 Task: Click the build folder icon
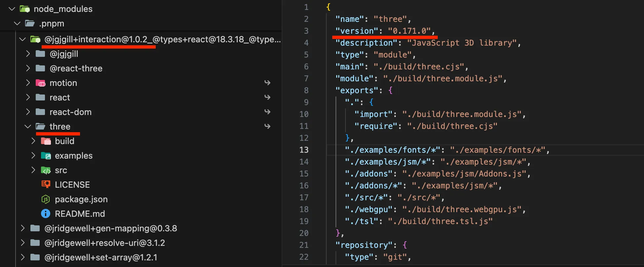pyautogui.click(x=46, y=141)
